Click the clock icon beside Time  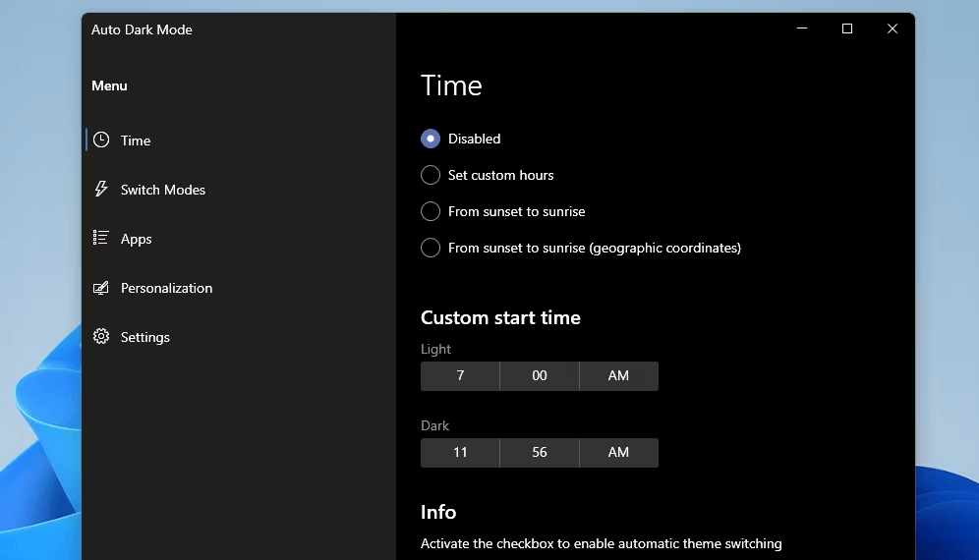101,140
